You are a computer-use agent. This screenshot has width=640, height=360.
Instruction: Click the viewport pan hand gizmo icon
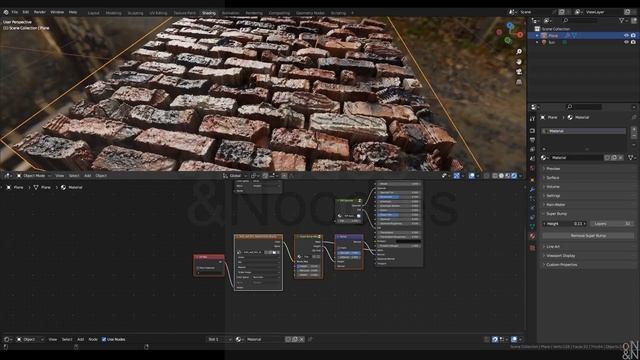click(x=519, y=62)
